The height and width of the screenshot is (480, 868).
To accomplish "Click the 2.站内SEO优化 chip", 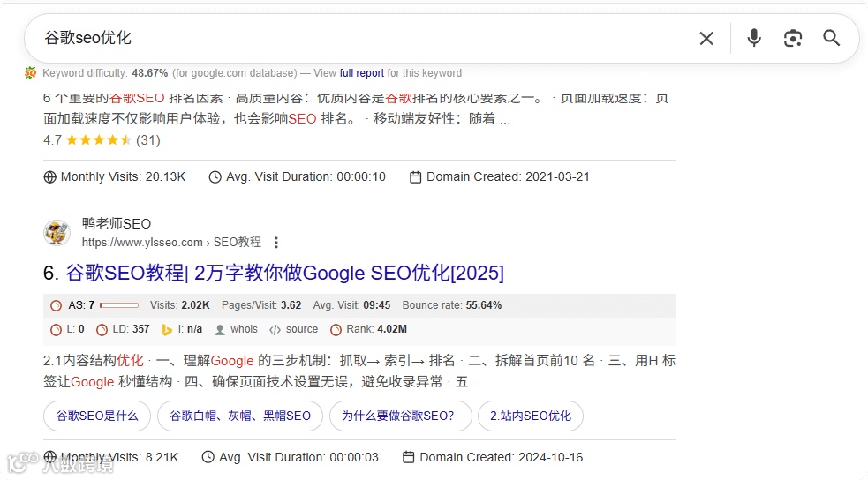I will (531, 416).
